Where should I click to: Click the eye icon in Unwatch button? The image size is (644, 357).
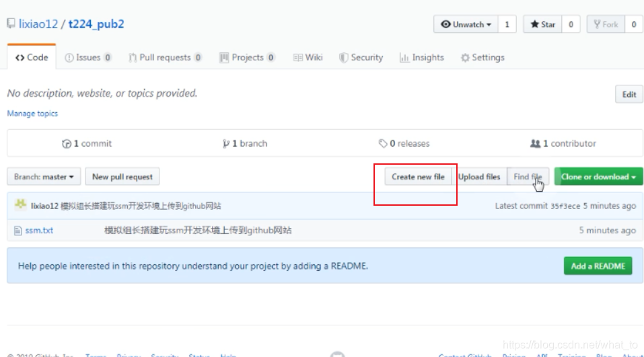coord(445,24)
